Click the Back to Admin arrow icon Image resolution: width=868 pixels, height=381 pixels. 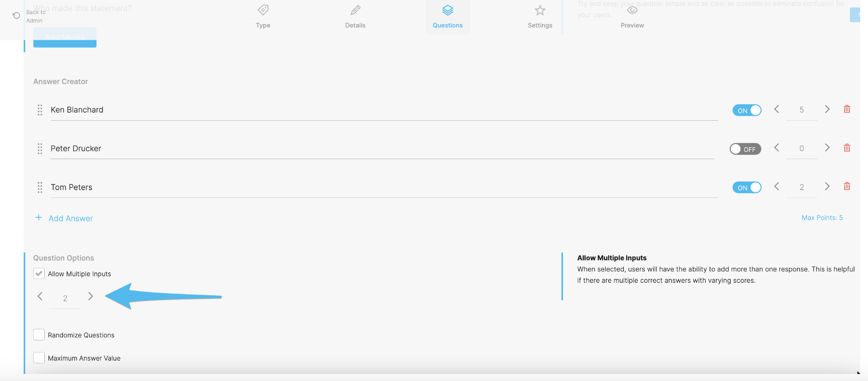pos(16,15)
